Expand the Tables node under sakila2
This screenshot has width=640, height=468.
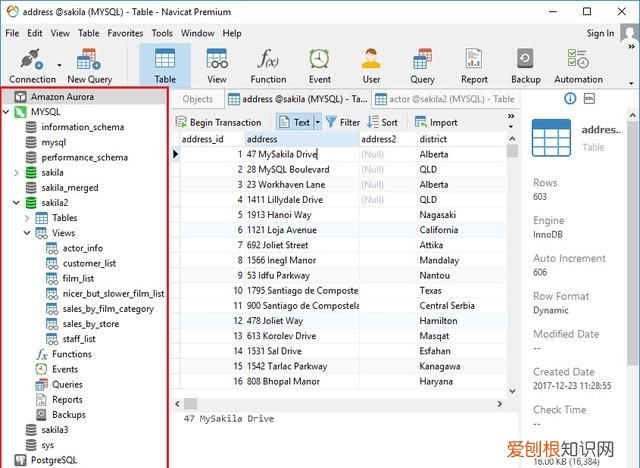tap(28, 218)
